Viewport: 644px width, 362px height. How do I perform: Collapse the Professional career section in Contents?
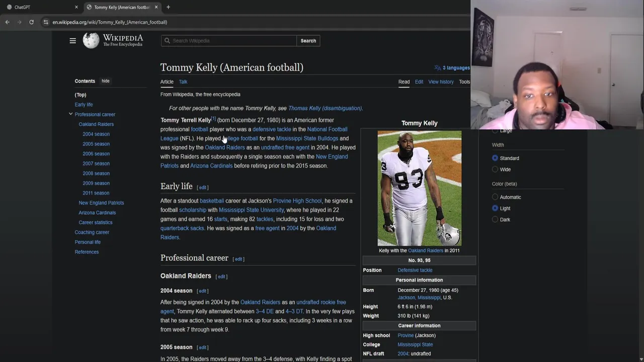tap(70, 114)
